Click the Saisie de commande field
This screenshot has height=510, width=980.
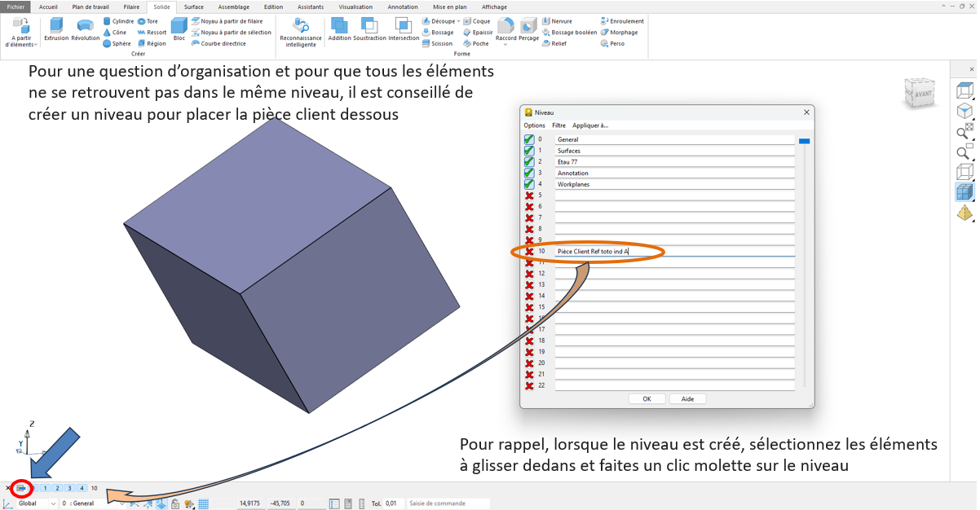449,503
